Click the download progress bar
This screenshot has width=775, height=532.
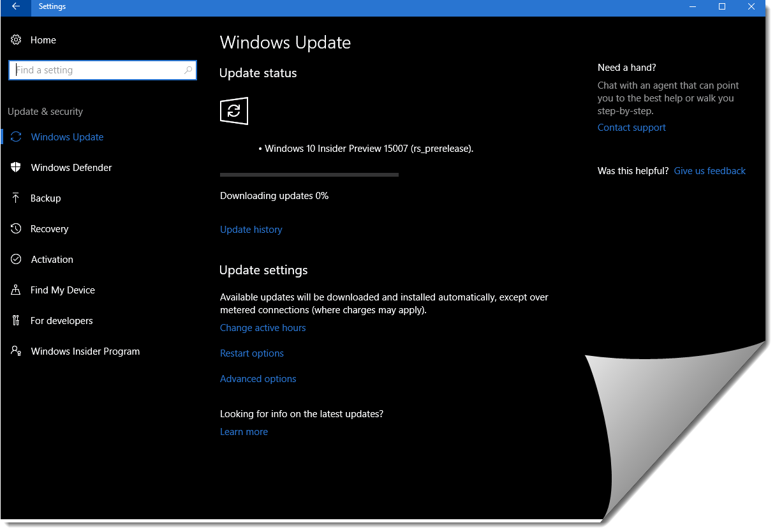pos(309,174)
